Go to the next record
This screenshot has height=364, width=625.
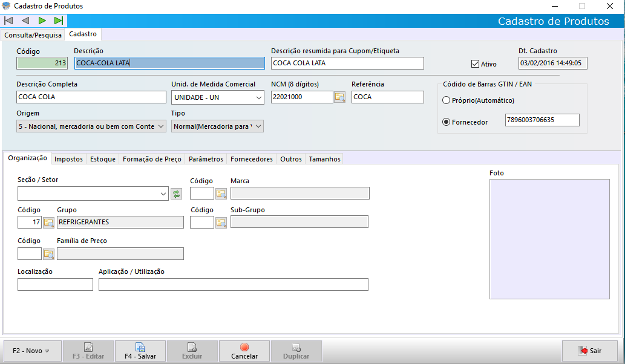coord(42,21)
